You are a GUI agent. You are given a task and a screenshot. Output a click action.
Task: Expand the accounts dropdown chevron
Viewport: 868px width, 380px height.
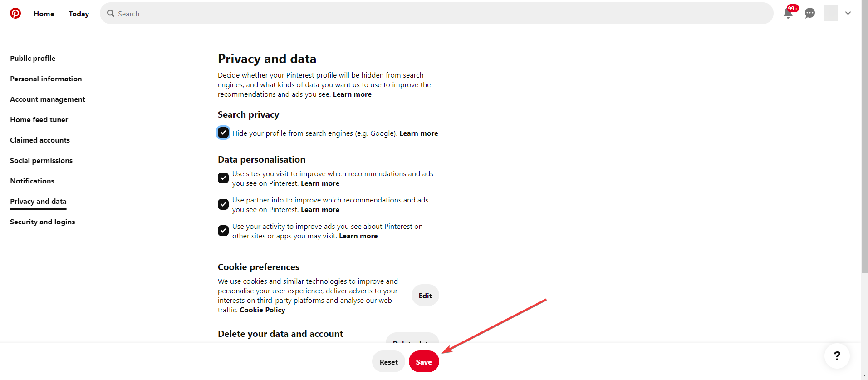[x=848, y=13]
